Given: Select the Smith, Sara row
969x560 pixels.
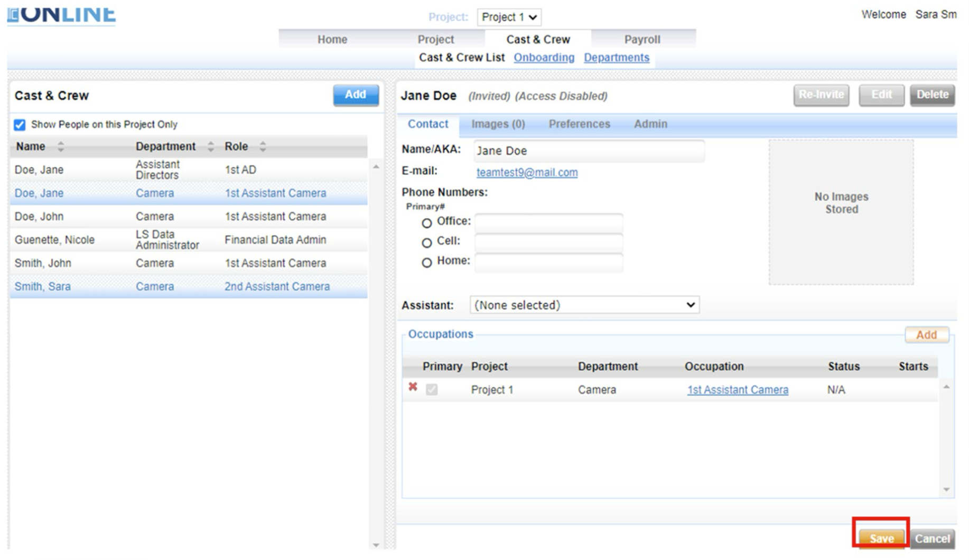Looking at the screenshot, I should (188, 286).
